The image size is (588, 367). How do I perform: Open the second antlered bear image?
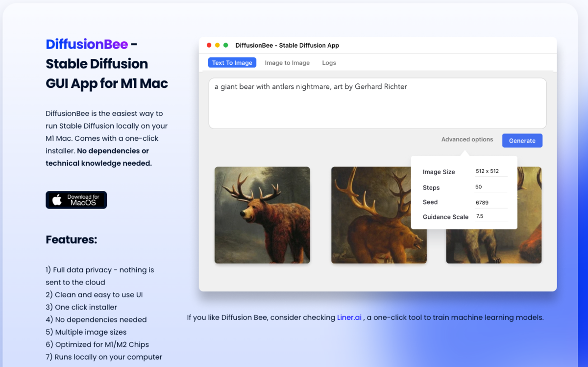click(x=378, y=214)
